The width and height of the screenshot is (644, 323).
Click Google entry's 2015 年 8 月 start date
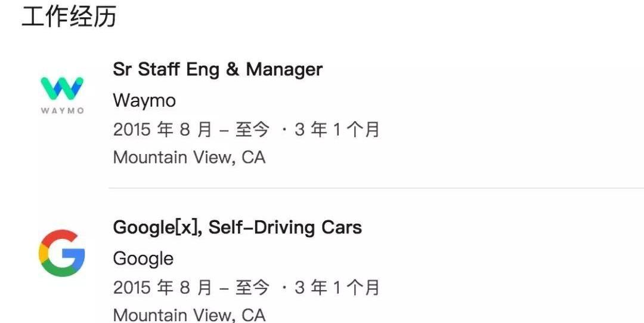coord(163,287)
